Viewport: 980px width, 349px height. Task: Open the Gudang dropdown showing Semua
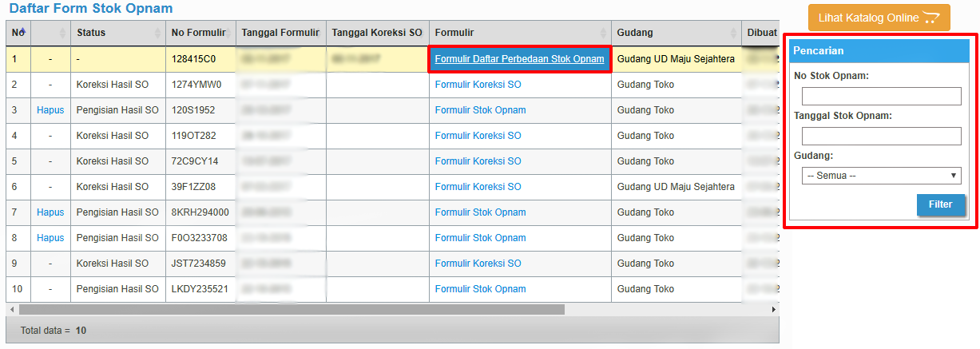[x=881, y=176]
